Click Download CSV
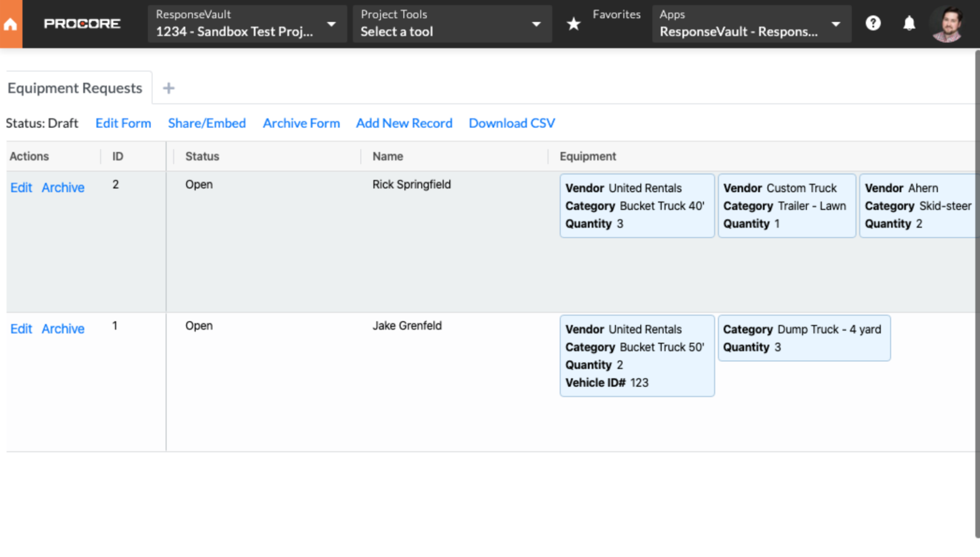The width and height of the screenshot is (980, 557). [x=512, y=123]
